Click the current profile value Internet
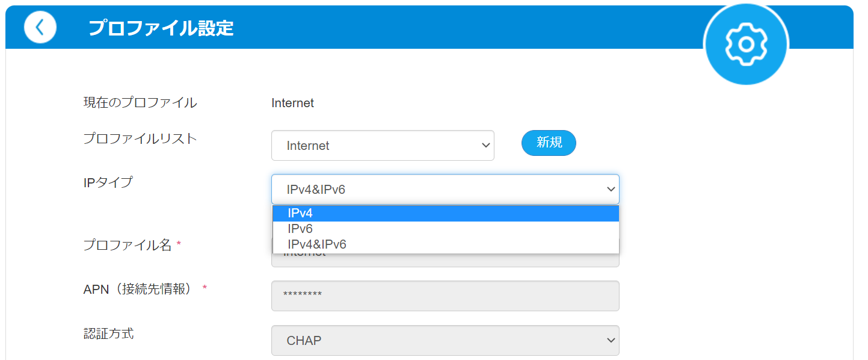Viewport: 868px width, 360px height. tap(293, 103)
